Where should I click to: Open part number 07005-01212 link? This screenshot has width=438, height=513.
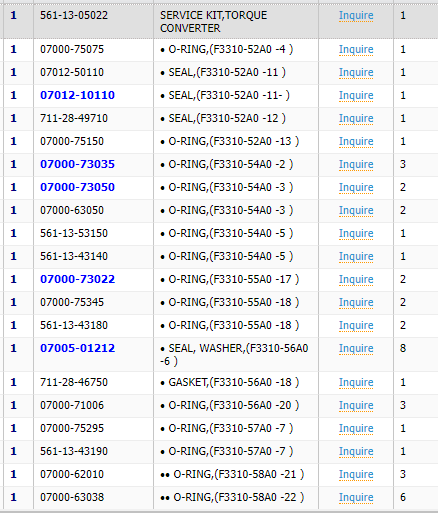click(x=77, y=348)
